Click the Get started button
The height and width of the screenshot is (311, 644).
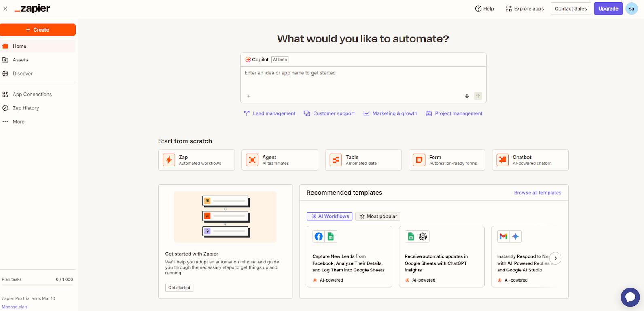coord(179,288)
